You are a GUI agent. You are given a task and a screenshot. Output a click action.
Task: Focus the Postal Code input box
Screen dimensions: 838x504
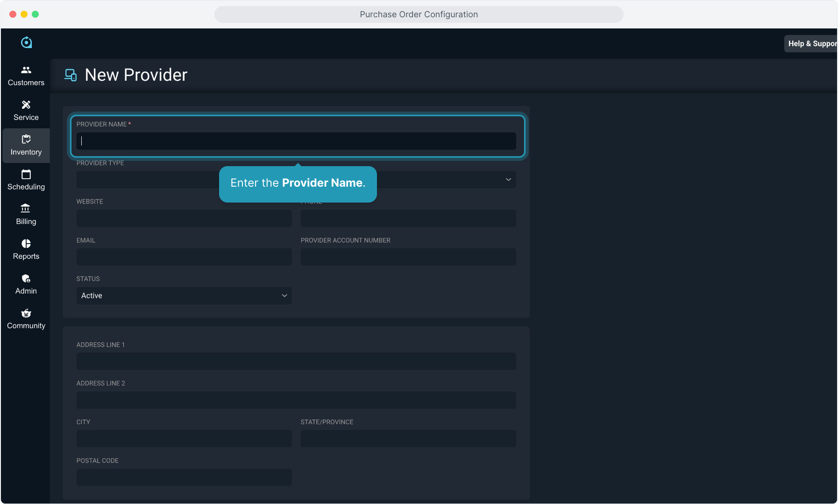point(184,477)
